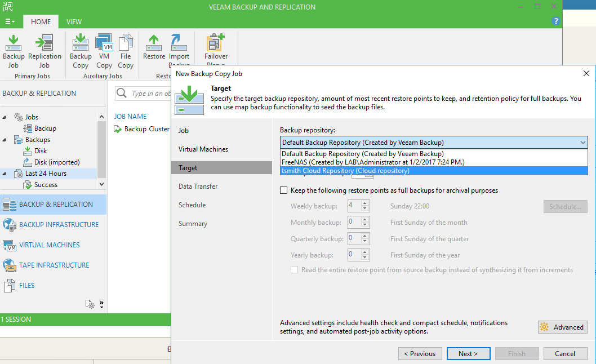Collapse the Backup repository dropdown arrow

[x=582, y=143]
